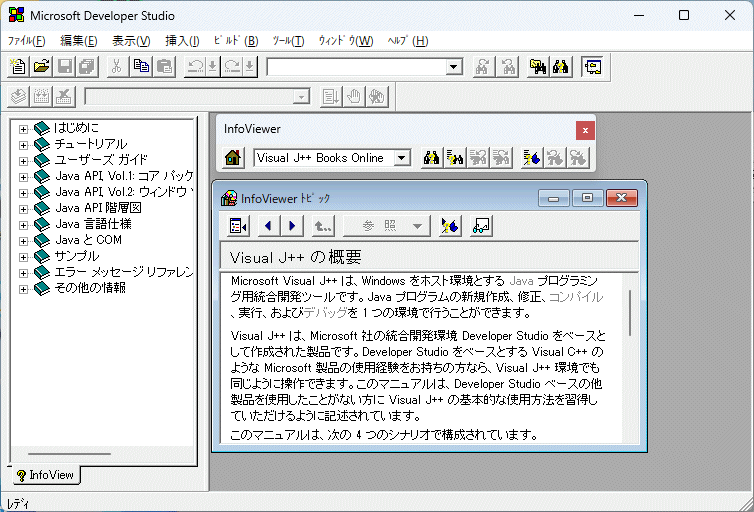Open the Visual J++ Books Online dropdown

click(x=402, y=158)
